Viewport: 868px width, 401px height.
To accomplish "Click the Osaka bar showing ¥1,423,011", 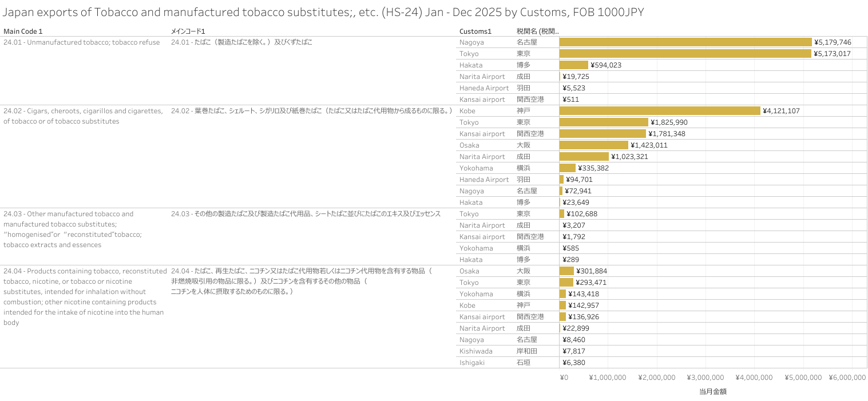I will (x=593, y=145).
